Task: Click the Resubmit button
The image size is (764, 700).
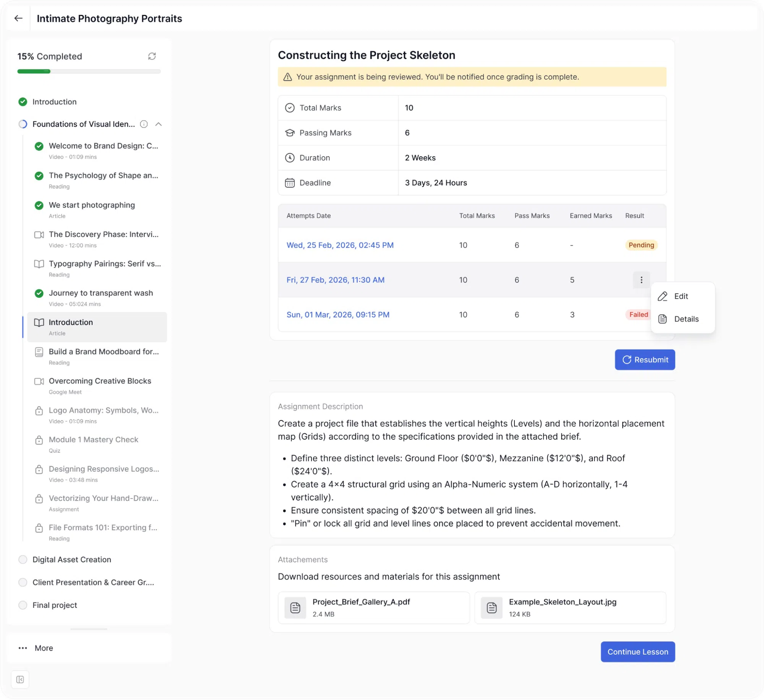Action: [645, 360]
